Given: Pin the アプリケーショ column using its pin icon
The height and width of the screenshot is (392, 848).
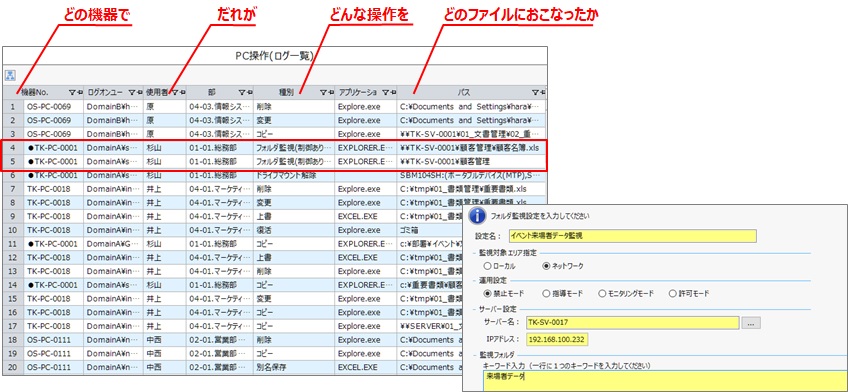Looking at the screenshot, I should pos(393,92).
